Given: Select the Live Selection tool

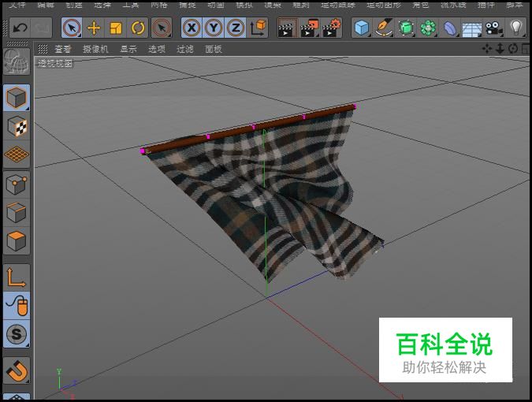Looking at the screenshot, I should 72,28.
